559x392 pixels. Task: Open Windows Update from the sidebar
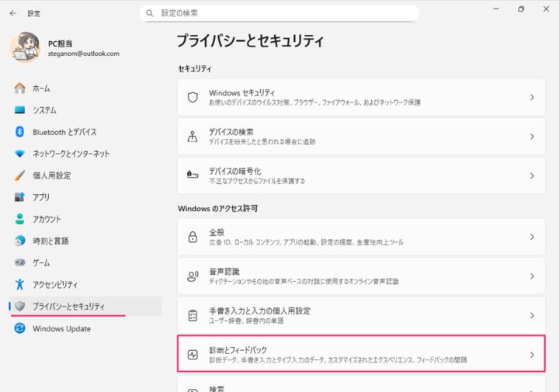click(61, 328)
